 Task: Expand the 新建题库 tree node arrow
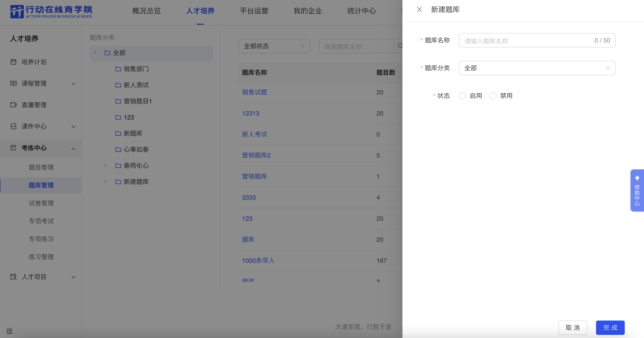point(106,182)
